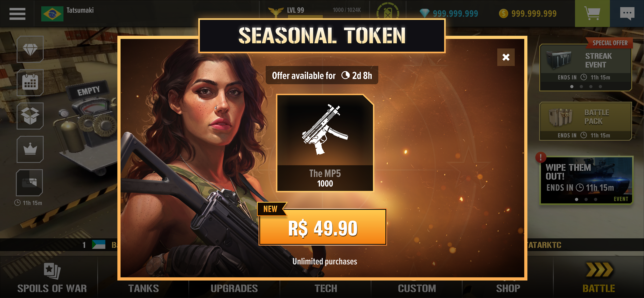The image size is (644, 298).
Task: Buy the offer for R$ 49.90
Action: (x=323, y=227)
